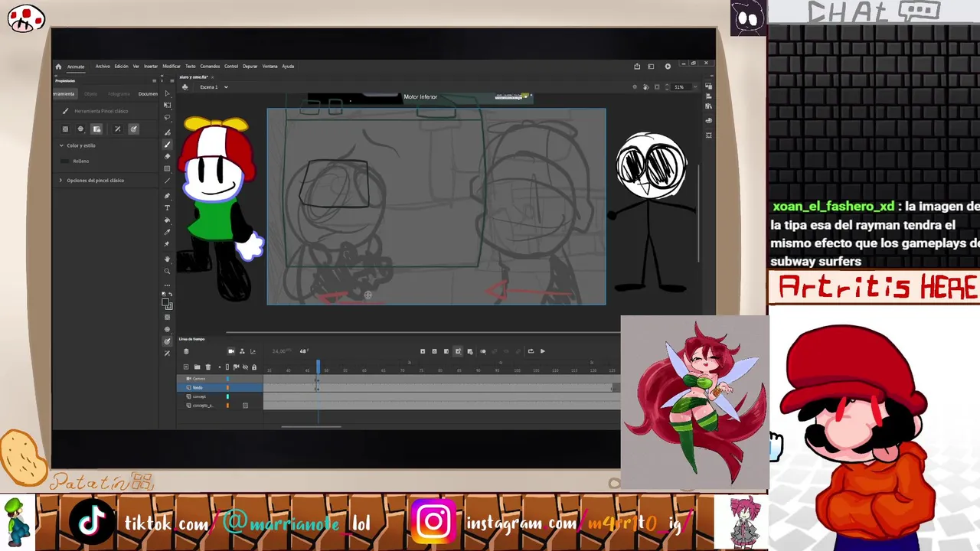
Task: Open the Ventana menu
Action: tap(269, 67)
